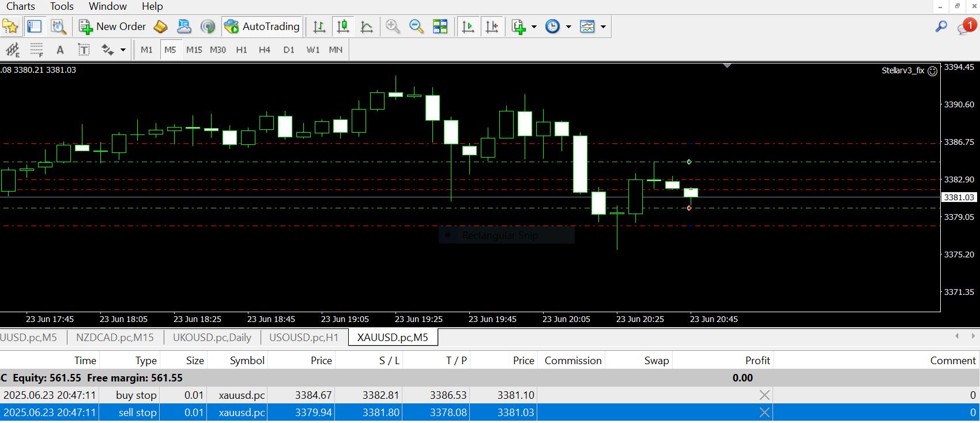The height and width of the screenshot is (423, 980).
Task: Delete the buy stop pending order
Action: tap(764, 395)
